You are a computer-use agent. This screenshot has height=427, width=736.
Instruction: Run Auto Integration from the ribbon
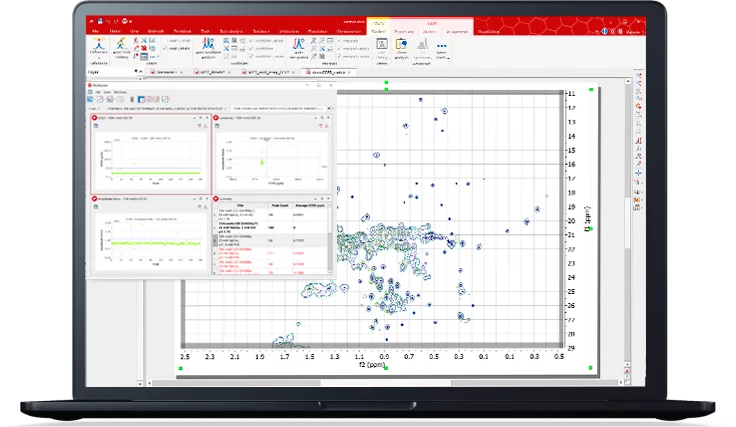pyautogui.click(x=299, y=49)
